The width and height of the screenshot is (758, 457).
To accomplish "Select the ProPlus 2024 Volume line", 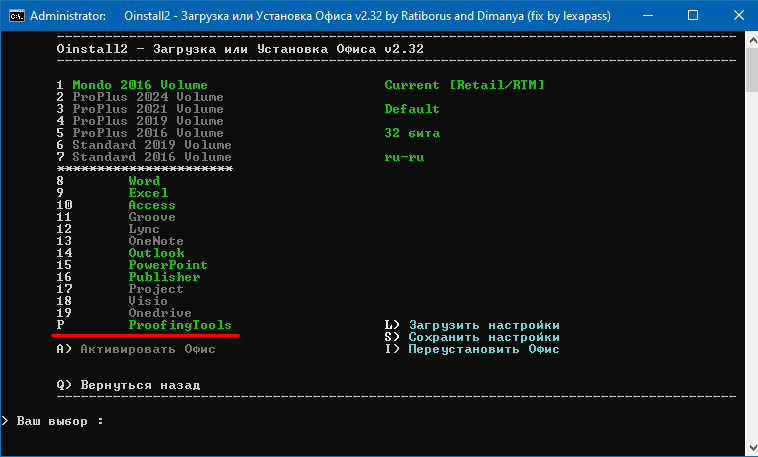I will (x=140, y=97).
